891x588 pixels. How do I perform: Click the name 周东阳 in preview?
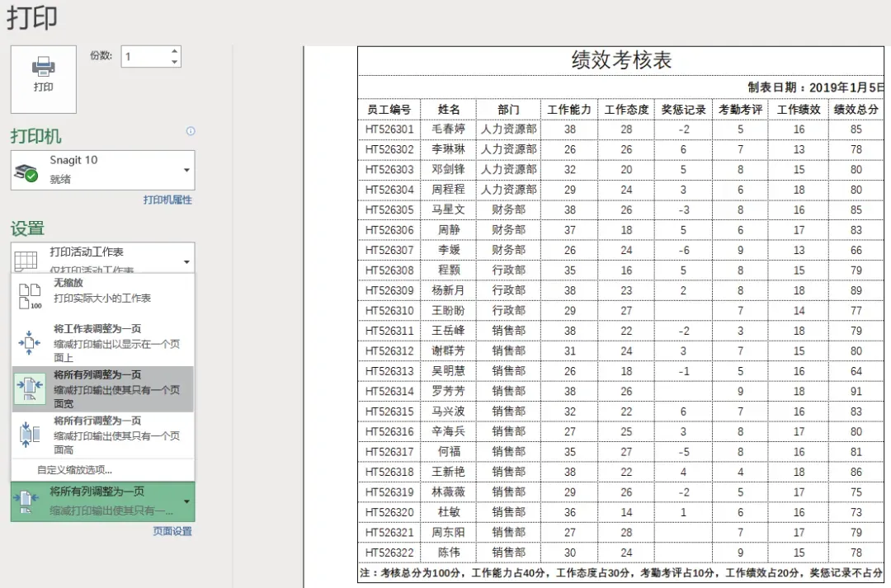click(448, 532)
